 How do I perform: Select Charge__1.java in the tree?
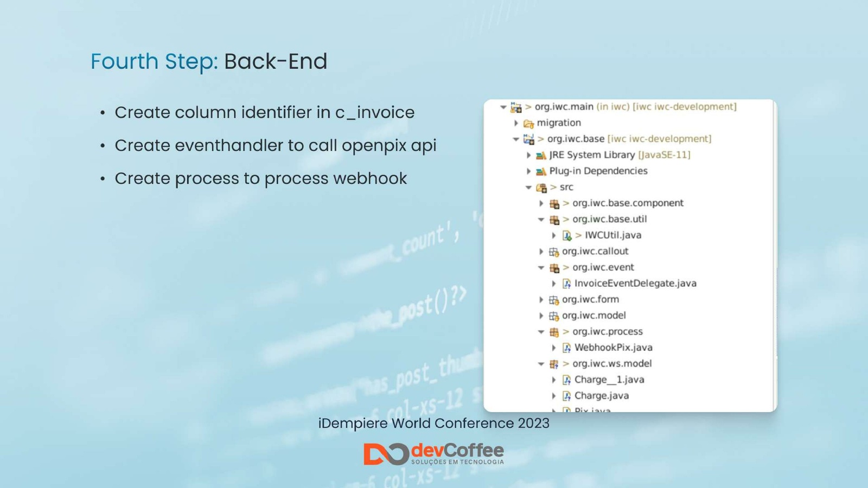coord(609,380)
